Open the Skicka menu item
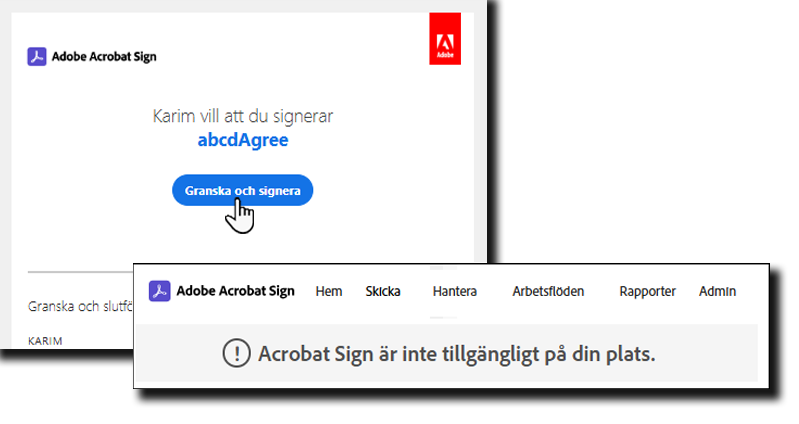This screenshot has height=424, width=799. pyautogui.click(x=383, y=292)
